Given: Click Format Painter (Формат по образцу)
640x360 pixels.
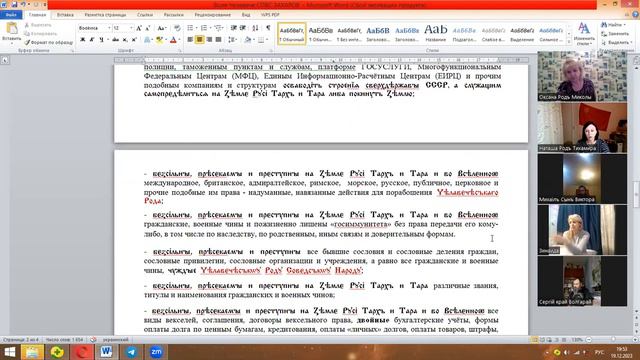Looking at the screenshot, I should (x=48, y=42).
